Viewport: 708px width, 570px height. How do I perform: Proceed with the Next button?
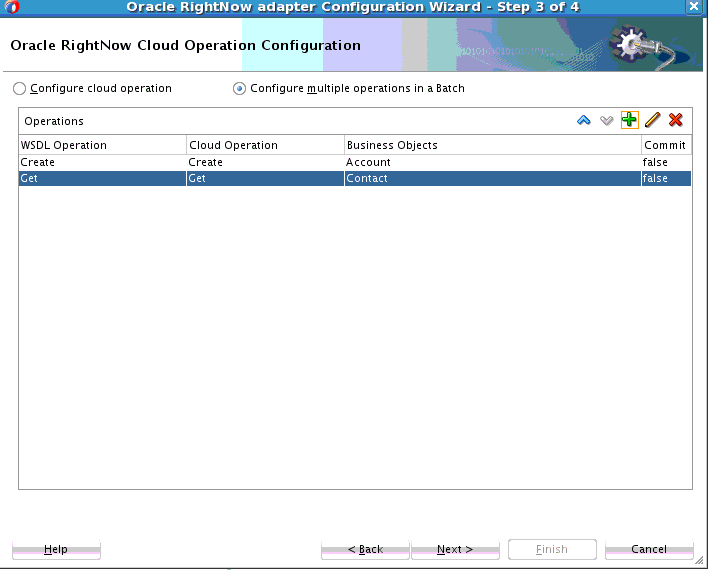[x=455, y=549]
